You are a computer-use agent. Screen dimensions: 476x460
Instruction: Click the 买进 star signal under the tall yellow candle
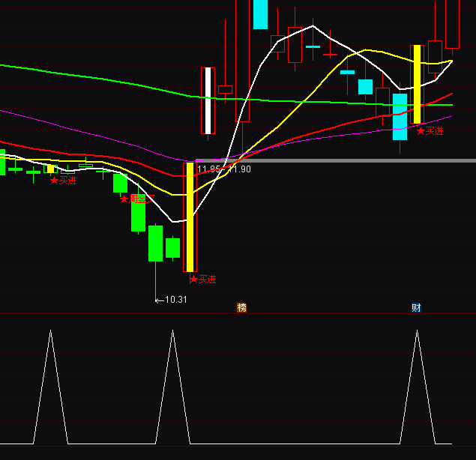[x=202, y=279]
